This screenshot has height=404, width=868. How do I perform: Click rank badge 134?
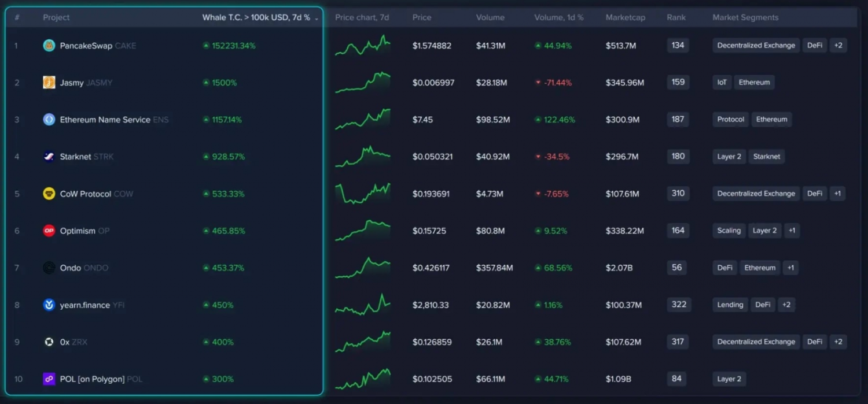pyautogui.click(x=678, y=45)
